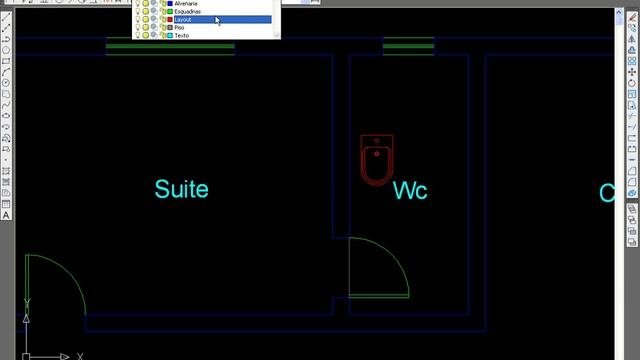
Task: Select the Line tool
Action: [6, 17]
